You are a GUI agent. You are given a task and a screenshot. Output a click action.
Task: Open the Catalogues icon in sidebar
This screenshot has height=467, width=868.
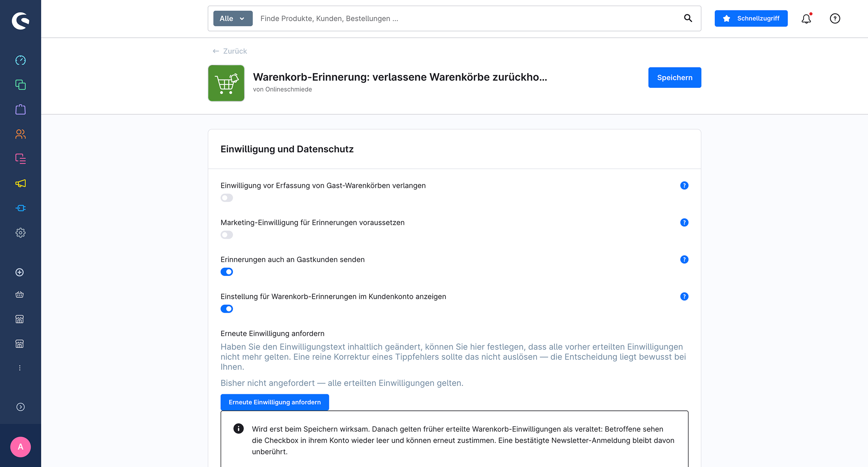tap(20, 85)
